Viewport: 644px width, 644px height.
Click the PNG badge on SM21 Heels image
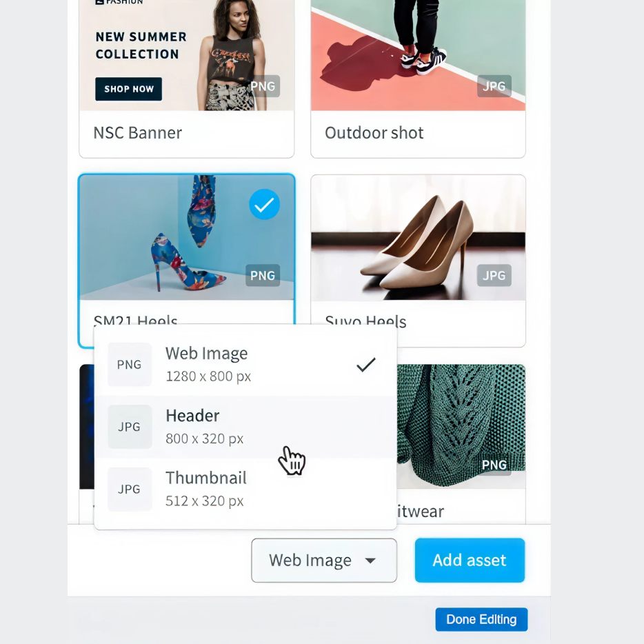pyautogui.click(x=263, y=275)
